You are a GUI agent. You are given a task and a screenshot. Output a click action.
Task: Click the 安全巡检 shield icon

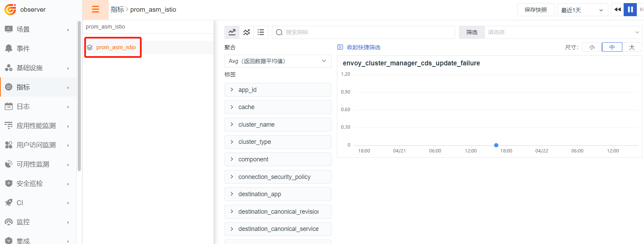pos(9,183)
